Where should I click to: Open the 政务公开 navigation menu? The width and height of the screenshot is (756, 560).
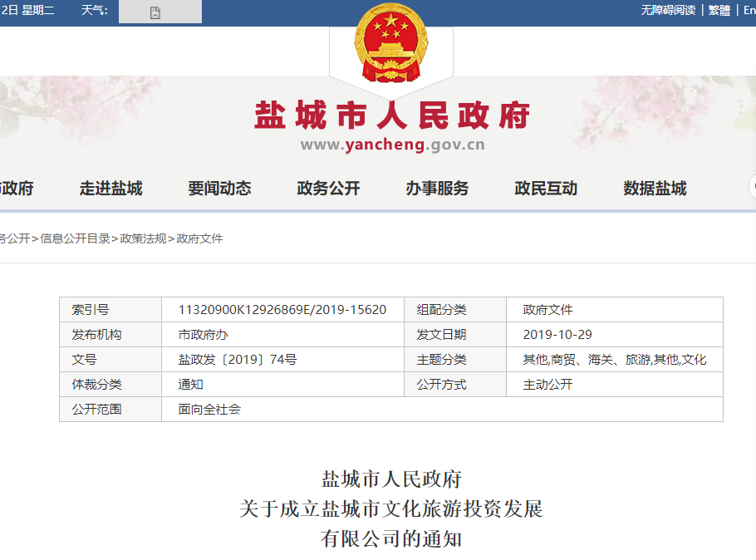[x=328, y=189]
